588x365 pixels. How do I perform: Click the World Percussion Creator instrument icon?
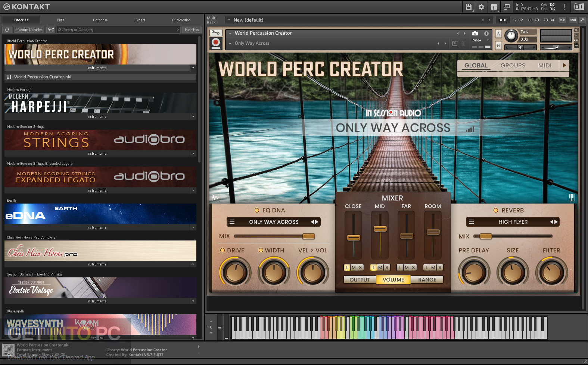tap(216, 43)
